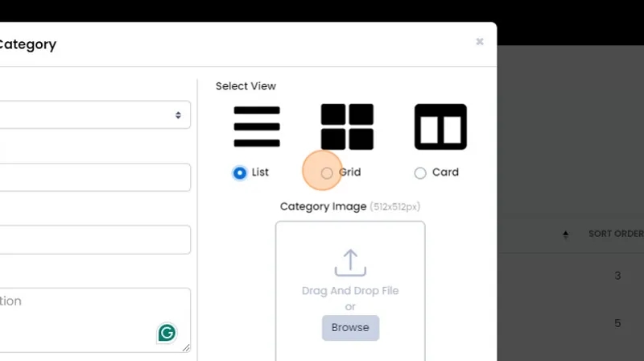Click the Grid label text

(x=349, y=172)
